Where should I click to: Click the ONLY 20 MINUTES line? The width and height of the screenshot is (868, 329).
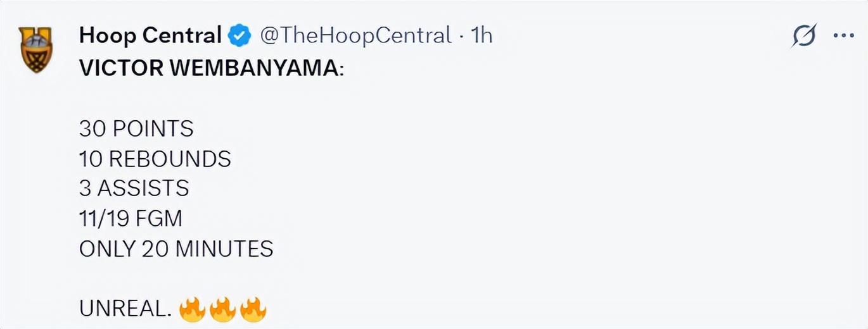(x=176, y=249)
